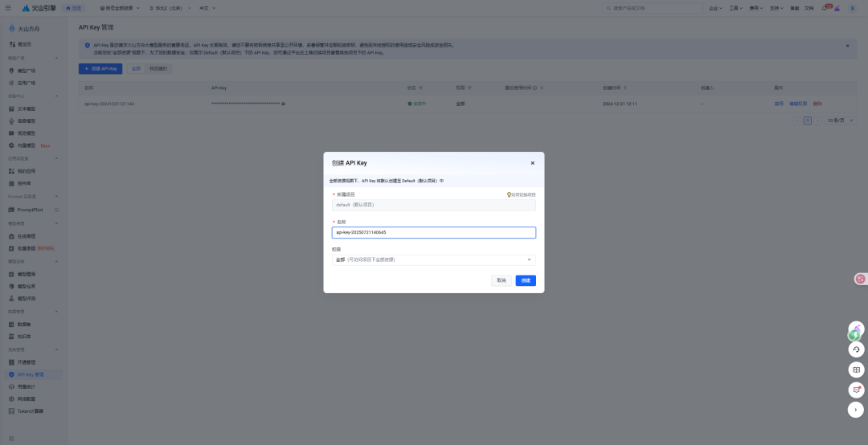
Task: Switch to the 我创建的 tab
Action: (158, 69)
